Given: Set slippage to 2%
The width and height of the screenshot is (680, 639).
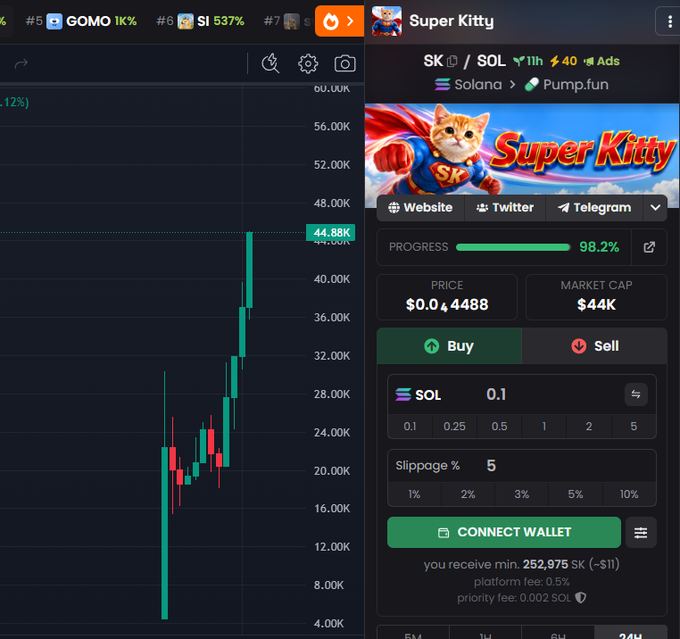Looking at the screenshot, I should click(468, 495).
